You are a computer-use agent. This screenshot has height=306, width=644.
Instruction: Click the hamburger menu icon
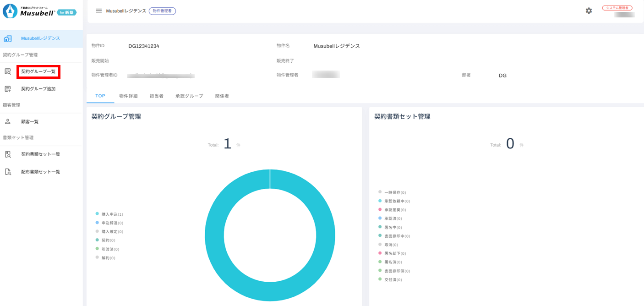(99, 11)
